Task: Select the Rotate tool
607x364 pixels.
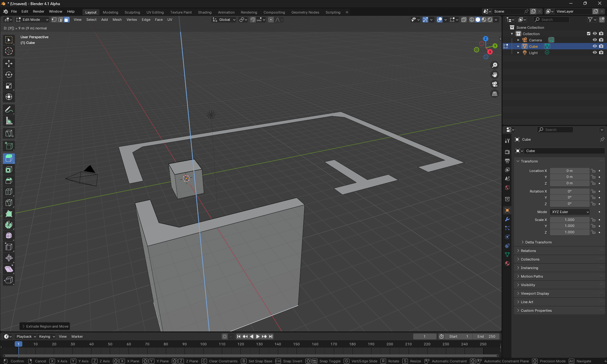Action: [9, 75]
